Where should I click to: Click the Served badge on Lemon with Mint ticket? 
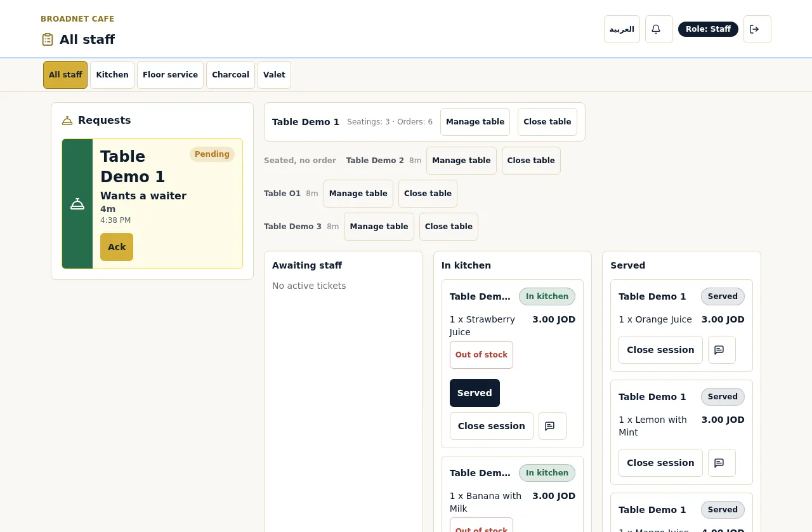[723, 397]
